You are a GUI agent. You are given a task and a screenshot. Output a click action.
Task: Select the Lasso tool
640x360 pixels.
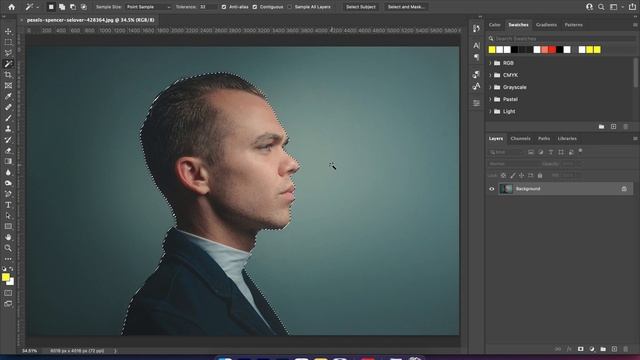click(8, 53)
